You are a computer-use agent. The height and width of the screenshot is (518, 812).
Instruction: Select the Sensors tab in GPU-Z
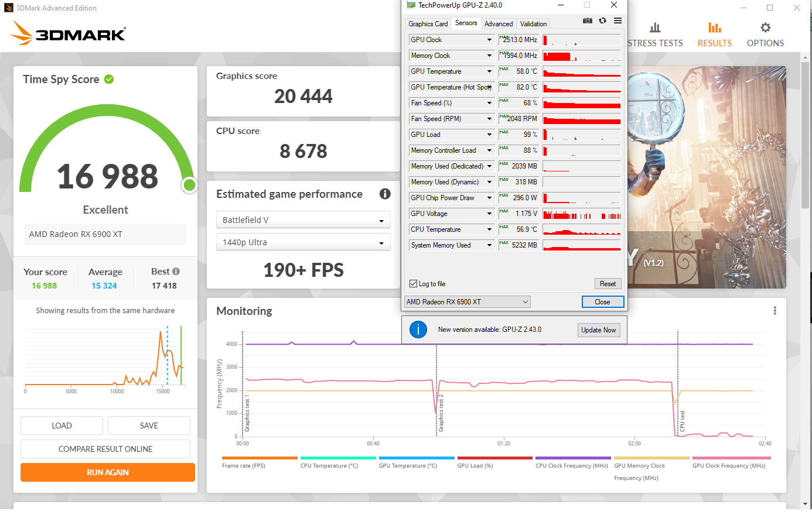[x=466, y=23]
